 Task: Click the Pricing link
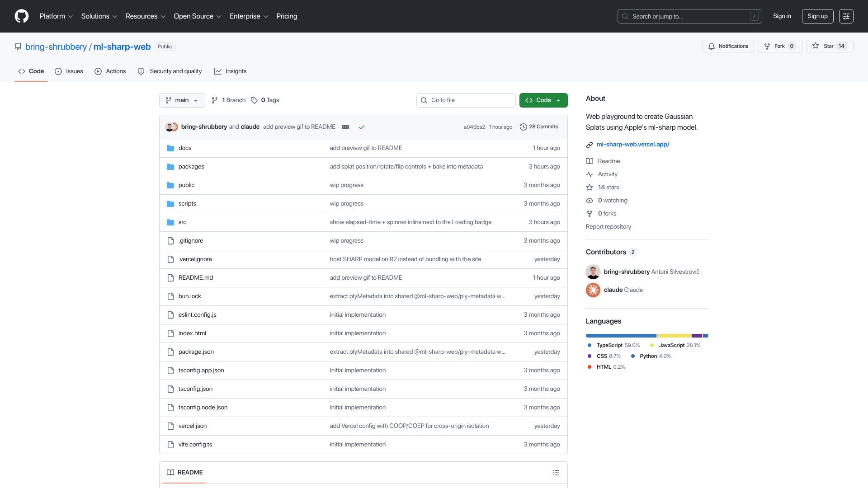pos(287,16)
